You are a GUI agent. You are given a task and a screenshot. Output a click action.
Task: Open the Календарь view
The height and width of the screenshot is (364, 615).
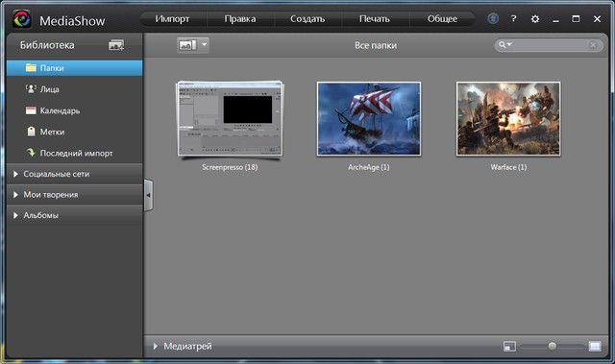point(75,110)
